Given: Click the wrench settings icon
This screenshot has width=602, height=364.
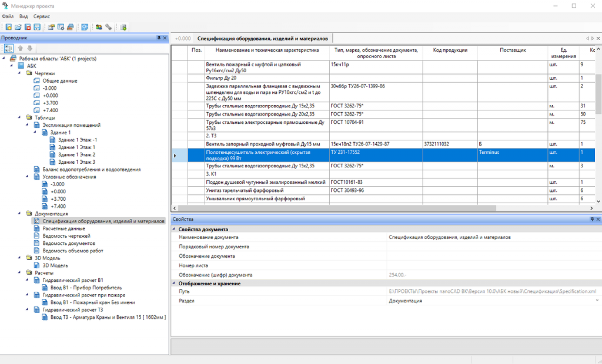Looking at the screenshot, I should pyautogui.click(x=109, y=27).
